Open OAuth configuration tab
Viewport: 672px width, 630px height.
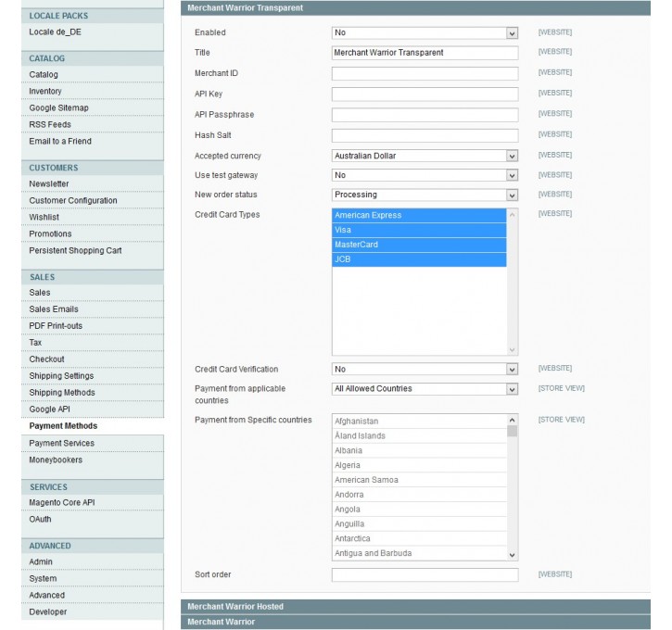(x=92, y=520)
